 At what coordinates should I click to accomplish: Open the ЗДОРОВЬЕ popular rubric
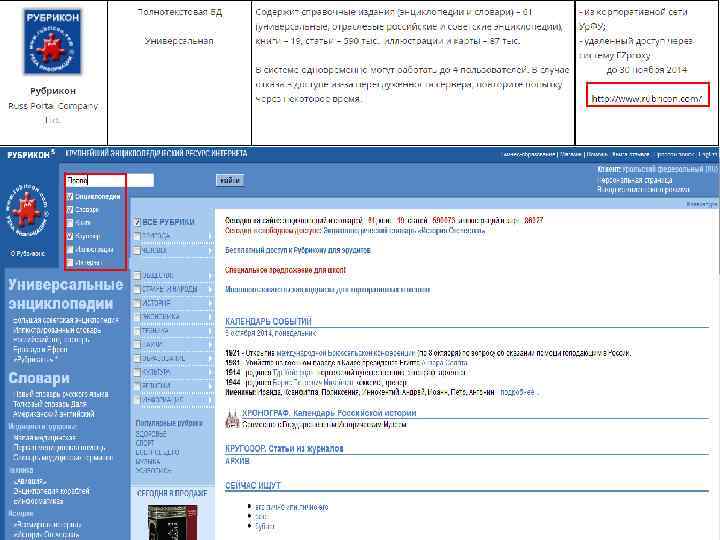[x=151, y=434]
